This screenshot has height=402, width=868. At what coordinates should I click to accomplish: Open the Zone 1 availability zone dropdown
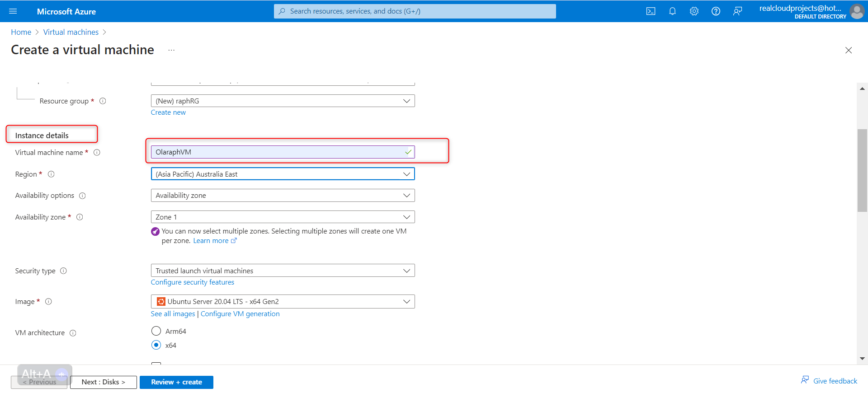click(283, 217)
